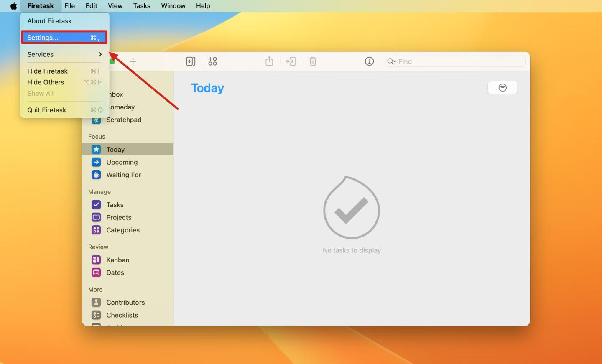The height and width of the screenshot is (364, 602).
Task: Click the share toolbar icon
Action: [269, 61]
